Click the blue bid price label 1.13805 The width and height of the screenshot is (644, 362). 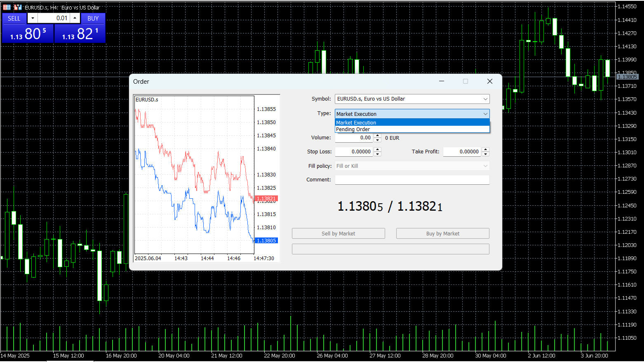tap(266, 240)
